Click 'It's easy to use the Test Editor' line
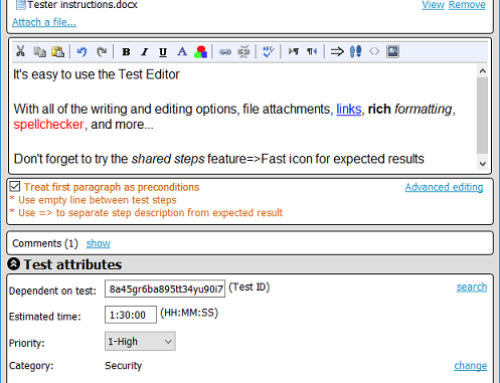The width and height of the screenshot is (500, 383). pos(96,74)
